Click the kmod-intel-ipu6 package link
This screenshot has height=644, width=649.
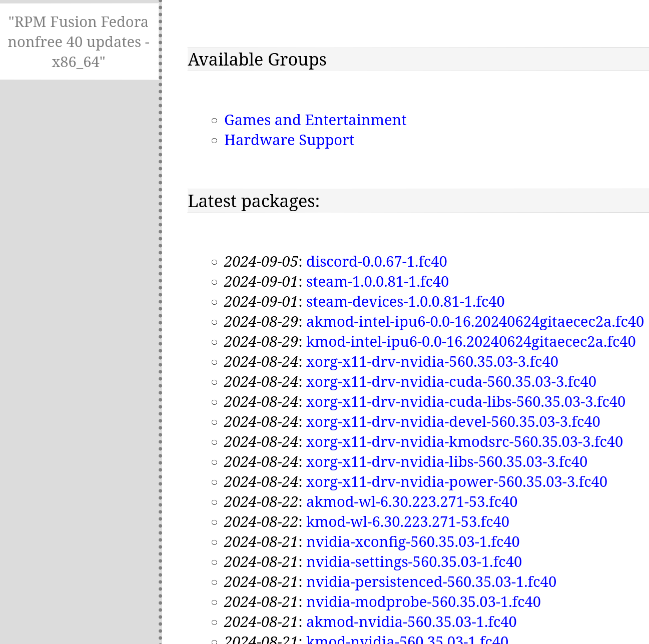(x=471, y=342)
